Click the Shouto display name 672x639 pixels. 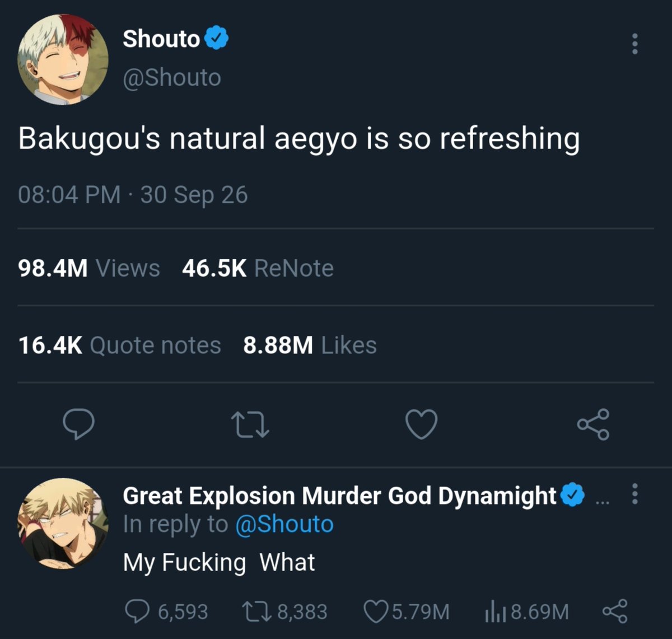pos(161,39)
